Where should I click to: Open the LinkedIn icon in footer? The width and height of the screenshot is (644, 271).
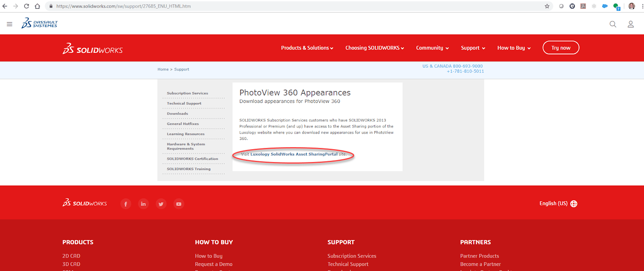point(143,204)
